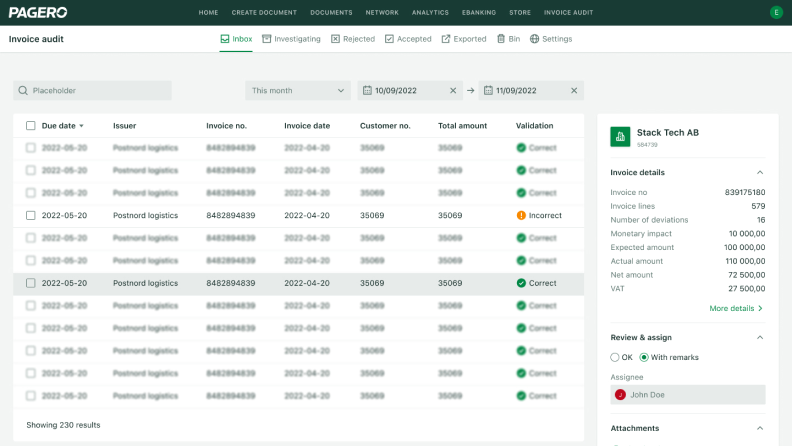This screenshot has width=792, height=446.
Task: Click the user avatar in top bar
Action: (776, 12)
